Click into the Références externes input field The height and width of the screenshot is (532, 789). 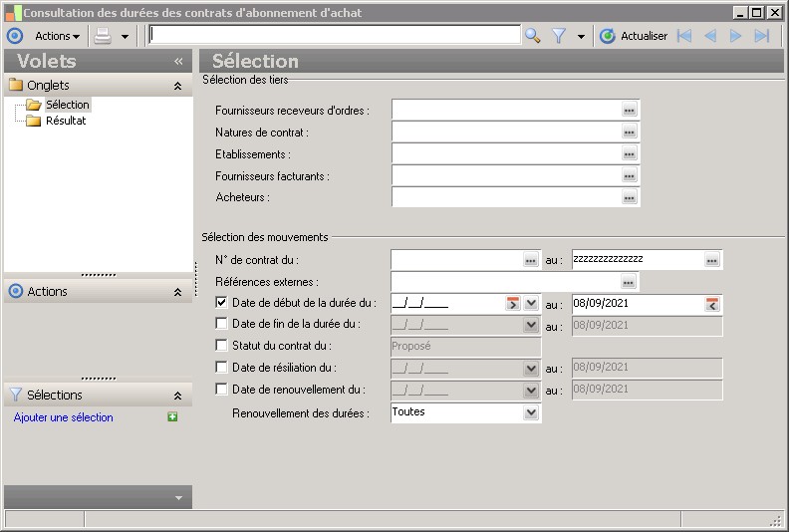click(504, 282)
